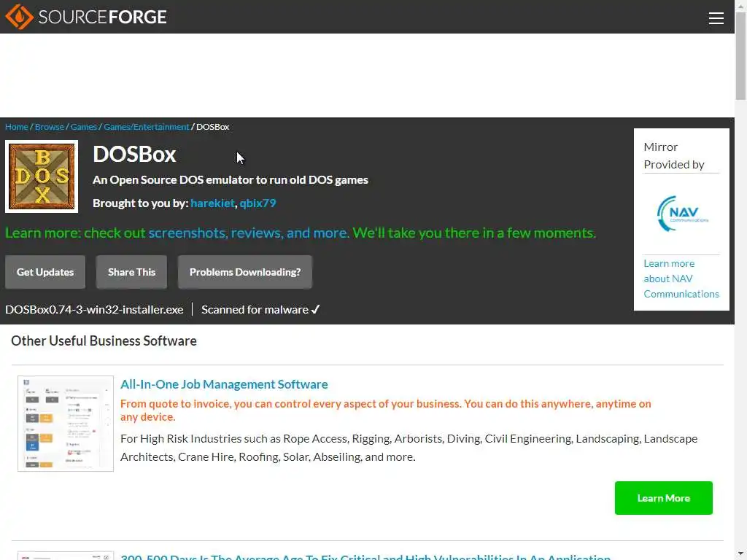Click the NAV Communications logo

[681, 214]
